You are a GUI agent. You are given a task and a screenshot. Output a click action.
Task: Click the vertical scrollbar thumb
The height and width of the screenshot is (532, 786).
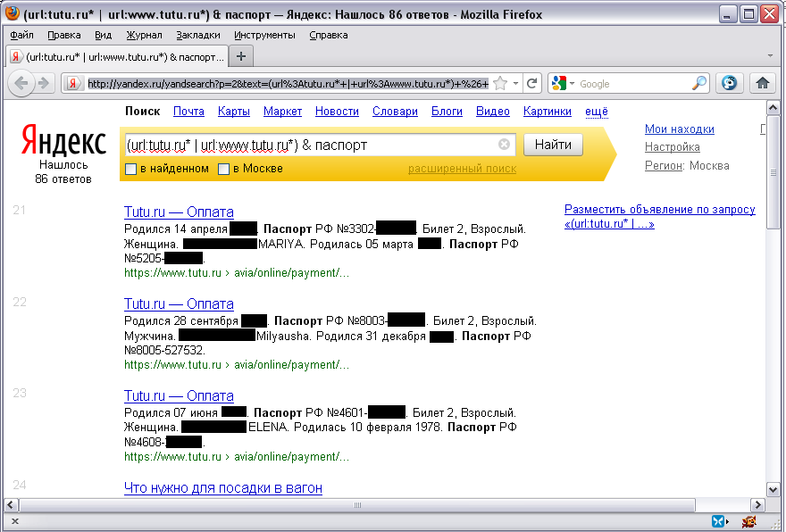pos(773,172)
